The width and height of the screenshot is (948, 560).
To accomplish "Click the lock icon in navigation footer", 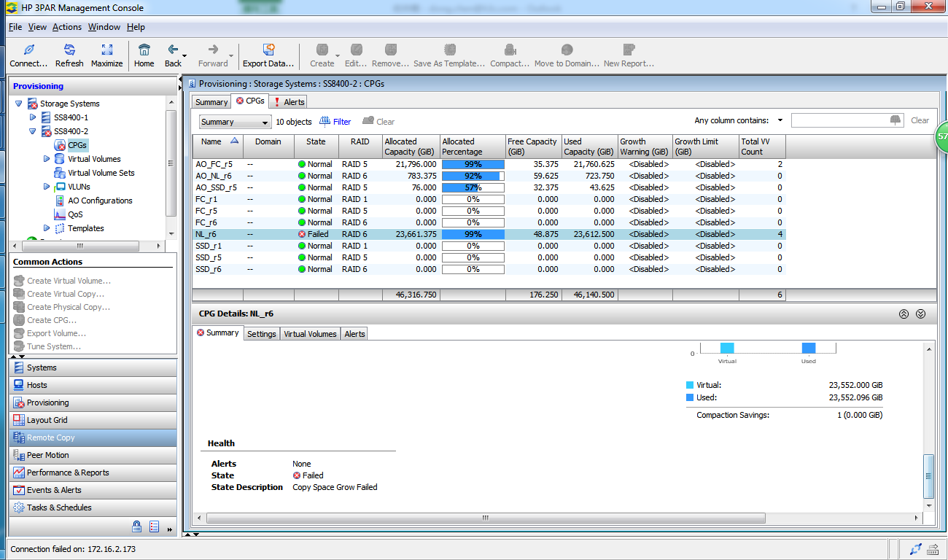I will click(136, 526).
